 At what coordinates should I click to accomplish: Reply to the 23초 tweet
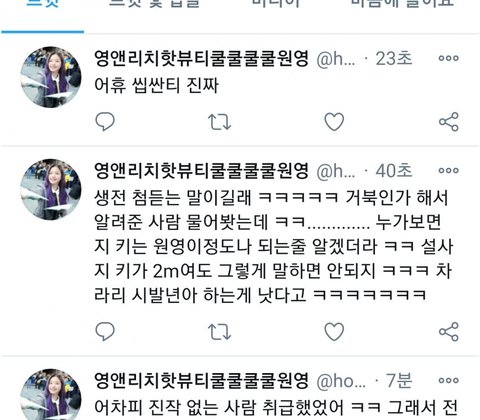point(105,121)
